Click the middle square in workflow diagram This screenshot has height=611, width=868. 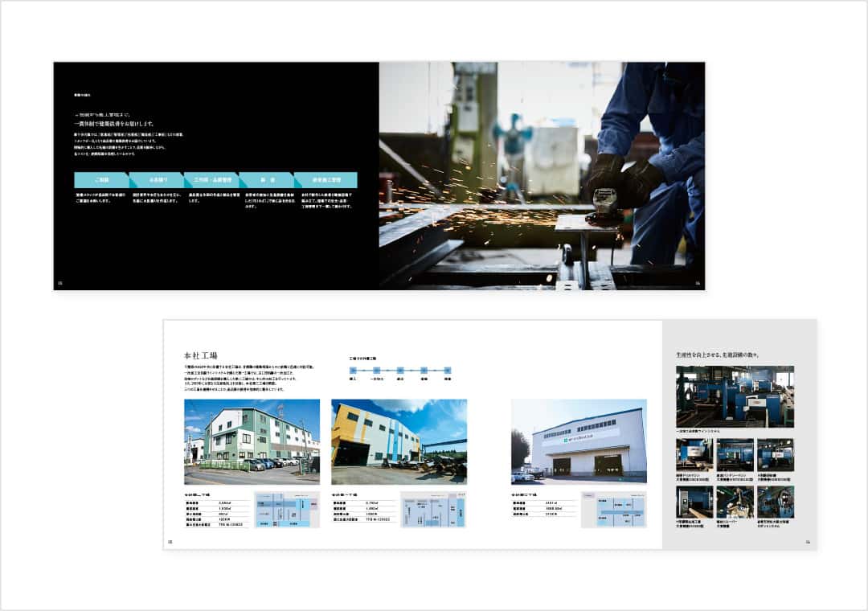tap(399, 371)
